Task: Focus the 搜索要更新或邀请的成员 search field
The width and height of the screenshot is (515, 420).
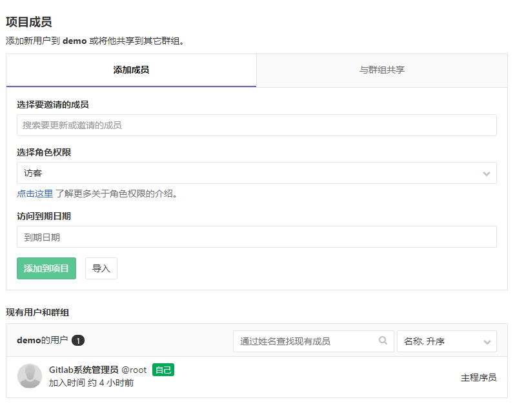Action: pyautogui.click(x=256, y=125)
